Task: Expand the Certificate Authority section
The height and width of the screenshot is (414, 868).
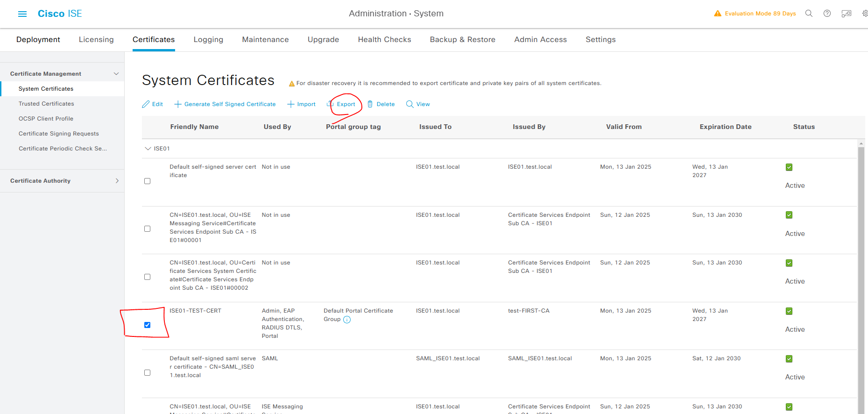Action: (117, 181)
